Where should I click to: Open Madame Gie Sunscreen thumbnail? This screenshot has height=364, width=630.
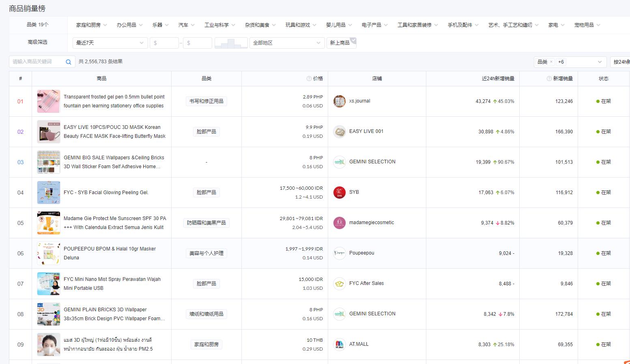point(49,223)
